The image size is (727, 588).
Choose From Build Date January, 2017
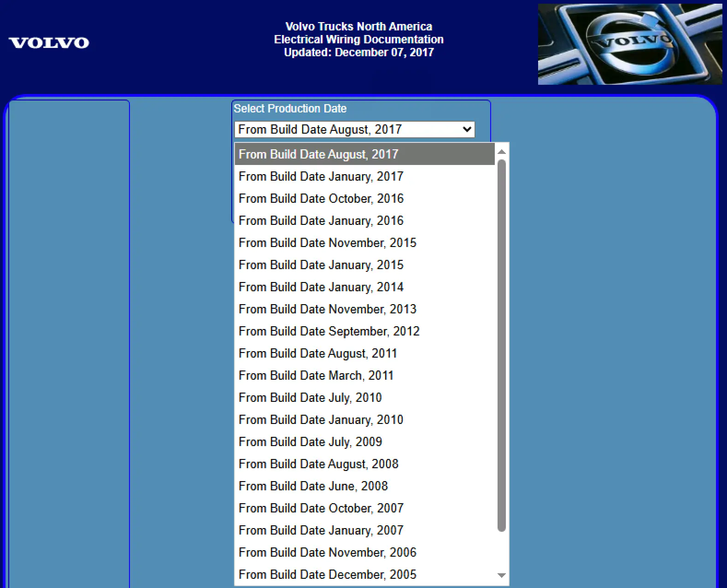[364, 176]
